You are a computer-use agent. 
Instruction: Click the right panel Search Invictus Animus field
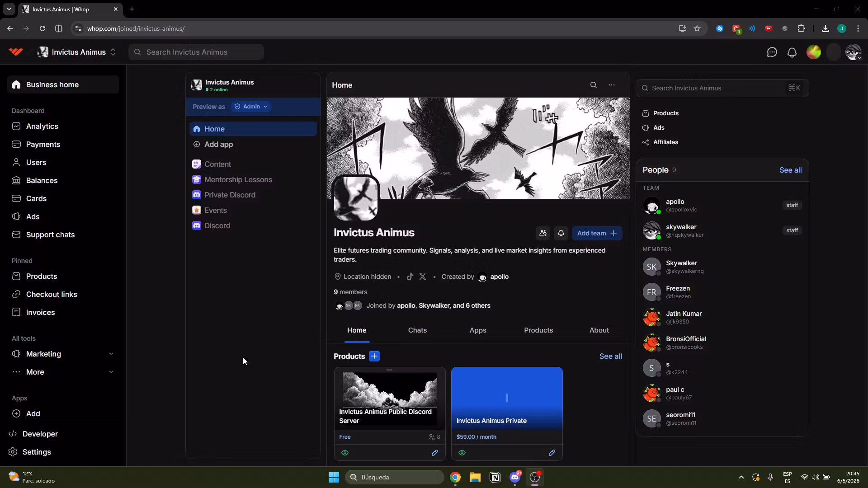[x=722, y=88]
